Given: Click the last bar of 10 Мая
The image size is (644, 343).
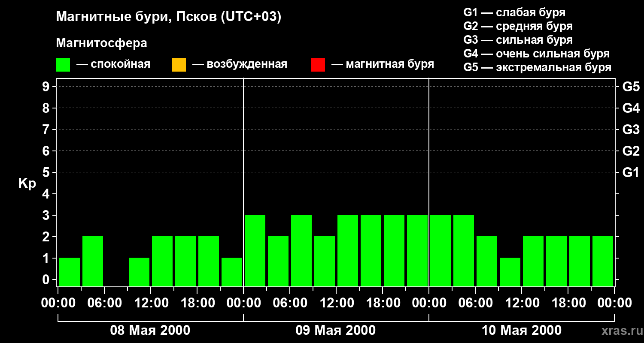Looking at the screenshot, I should [x=603, y=261].
